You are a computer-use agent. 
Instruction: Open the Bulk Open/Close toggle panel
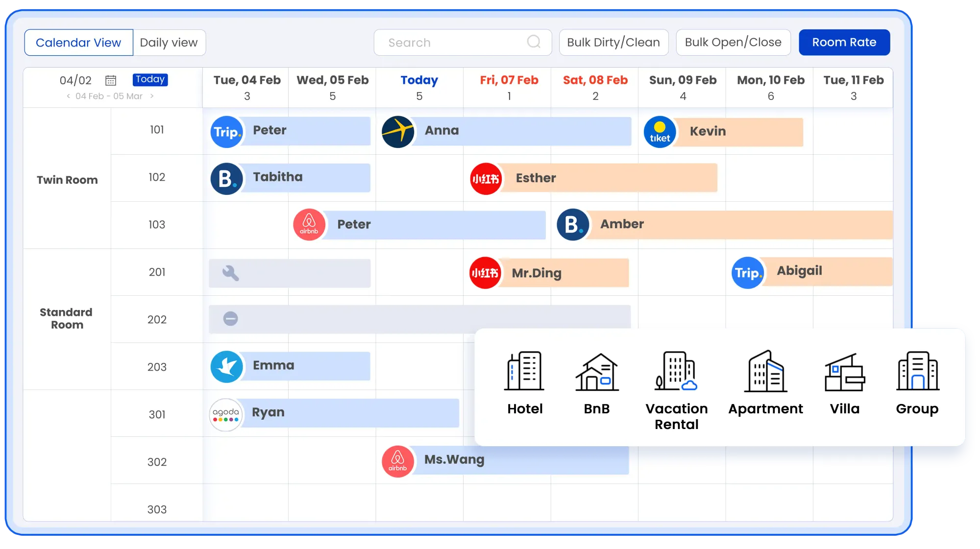point(733,42)
